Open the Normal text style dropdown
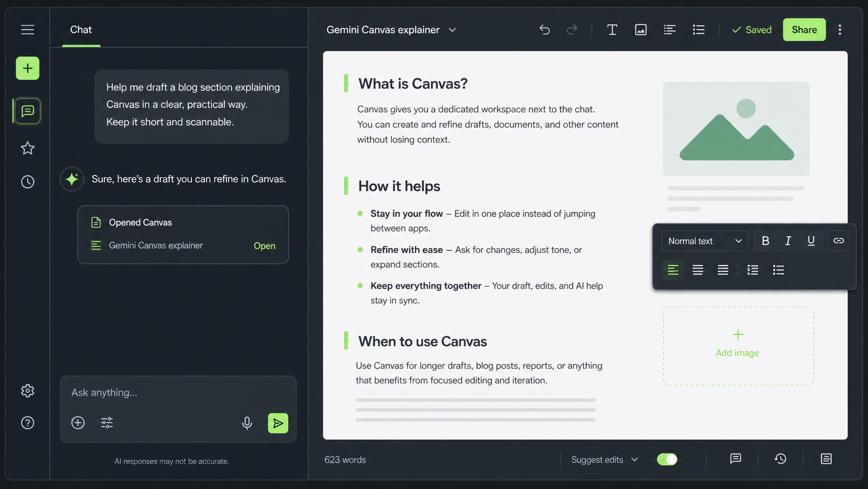868x489 pixels. coord(705,241)
